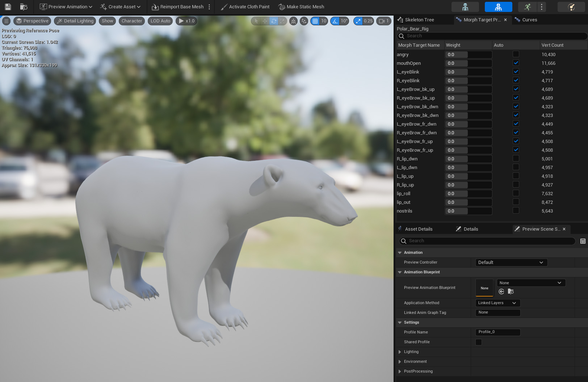Browse to Preview Animation Blueprint asset
Screen dimensions: 588x382
tap(511, 291)
